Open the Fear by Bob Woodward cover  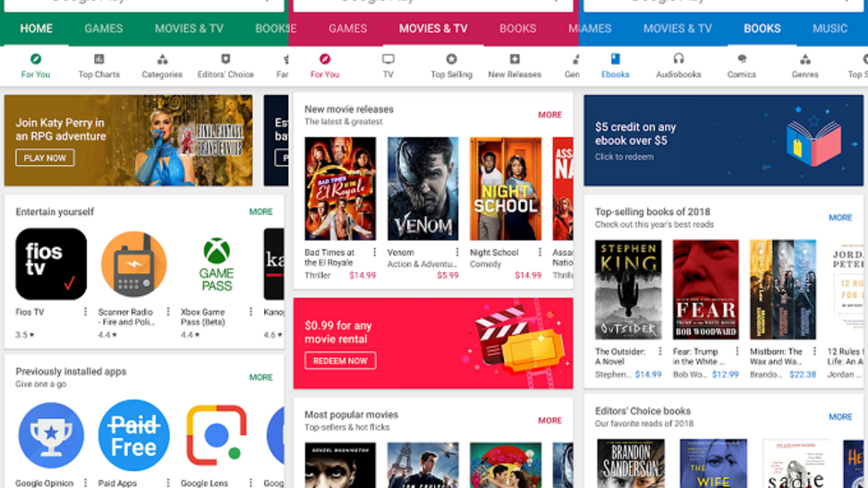[705, 290]
